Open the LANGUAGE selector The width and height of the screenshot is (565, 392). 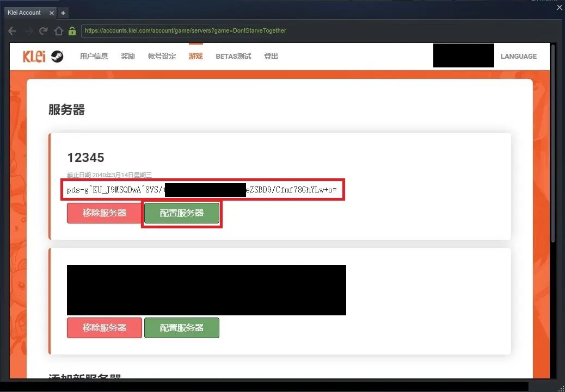click(x=518, y=57)
